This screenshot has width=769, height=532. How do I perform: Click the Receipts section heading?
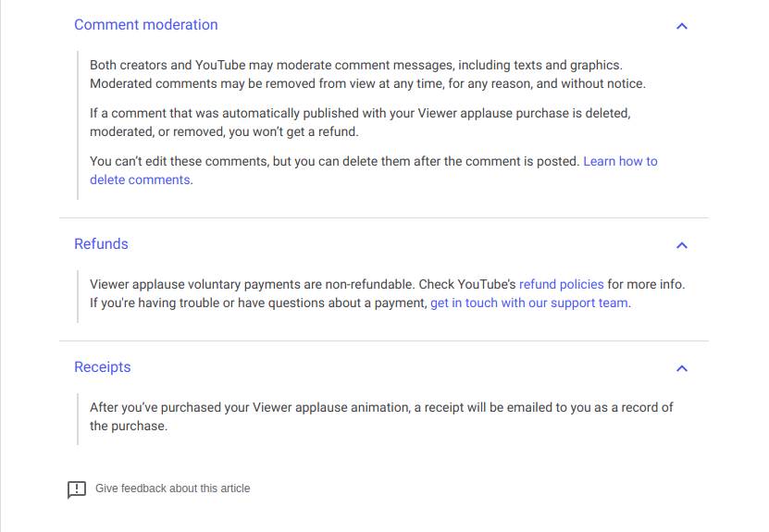point(102,367)
